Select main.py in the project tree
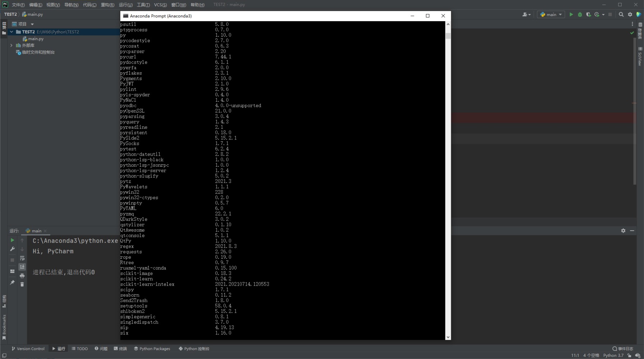Viewport: 644px width, 359px height. click(x=33, y=39)
